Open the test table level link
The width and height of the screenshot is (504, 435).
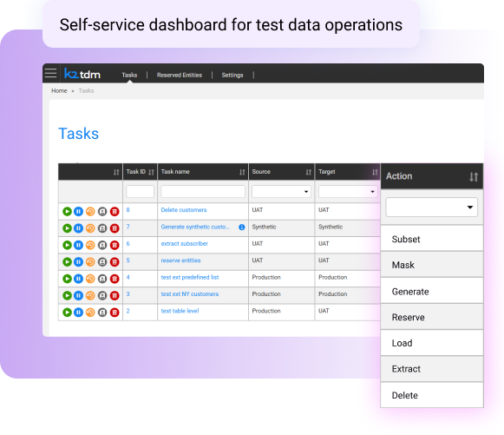coord(180,311)
